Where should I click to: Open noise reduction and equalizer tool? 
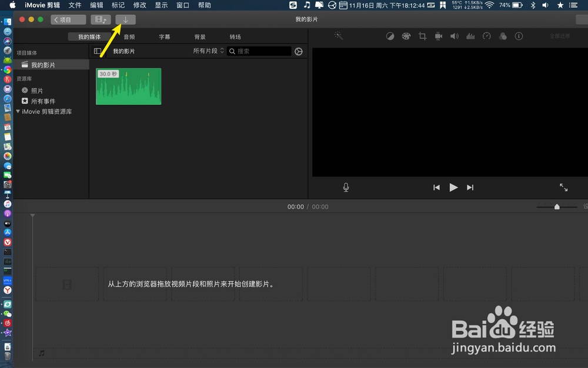tap(470, 36)
